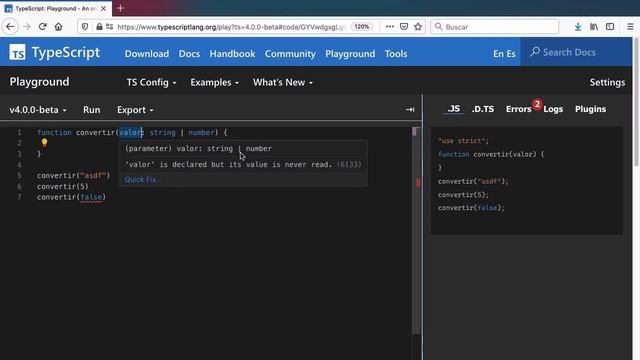This screenshot has width=640, height=360.
Task: Open a new browser tab
Action: pyautogui.click(x=120, y=8)
